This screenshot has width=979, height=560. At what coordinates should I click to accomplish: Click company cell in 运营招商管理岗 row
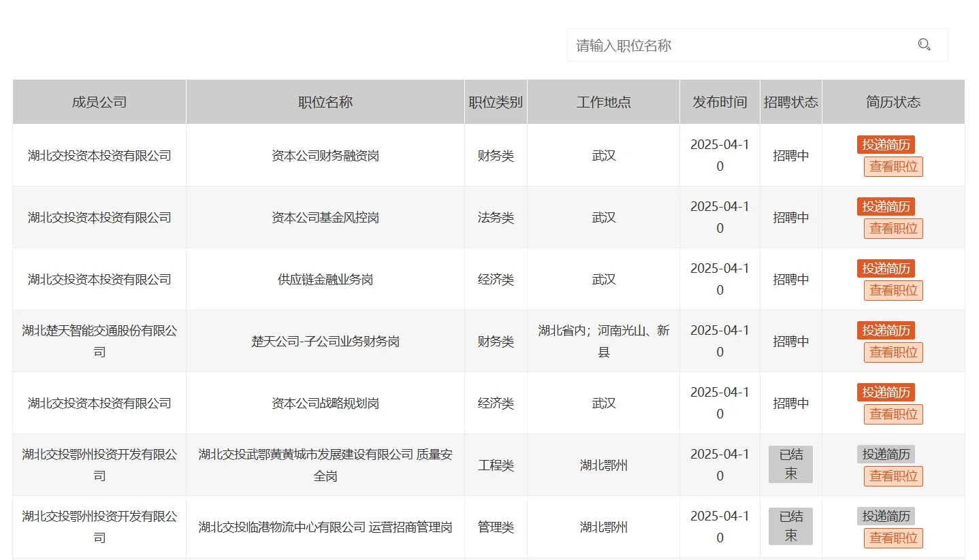pyautogui.click(x=99, y=527)
